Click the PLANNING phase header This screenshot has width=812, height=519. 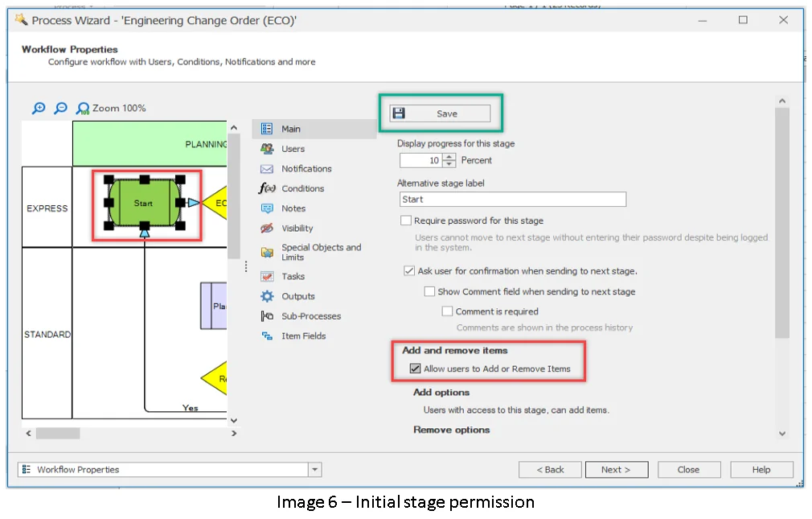150,143
